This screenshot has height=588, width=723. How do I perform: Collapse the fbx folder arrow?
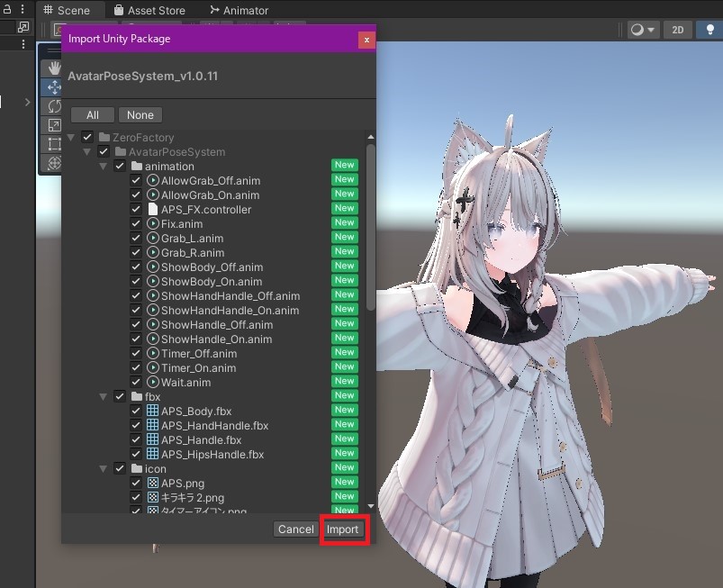coord(104,396)
